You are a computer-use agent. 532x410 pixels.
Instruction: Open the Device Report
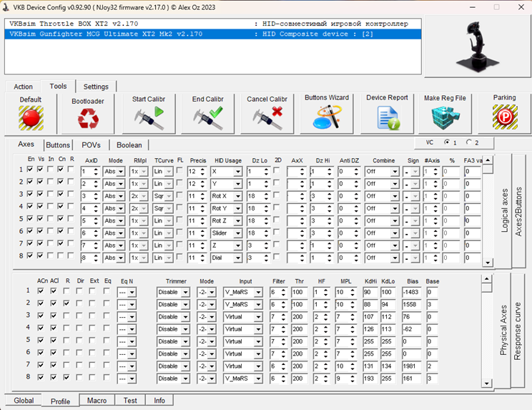(x=387, y=117)
